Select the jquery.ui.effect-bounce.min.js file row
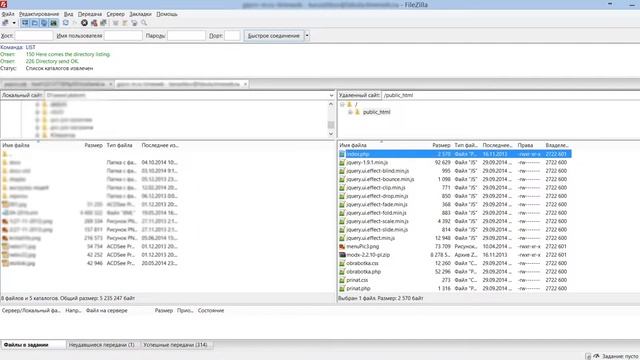The image size is (640, 360). pos(455,179)
